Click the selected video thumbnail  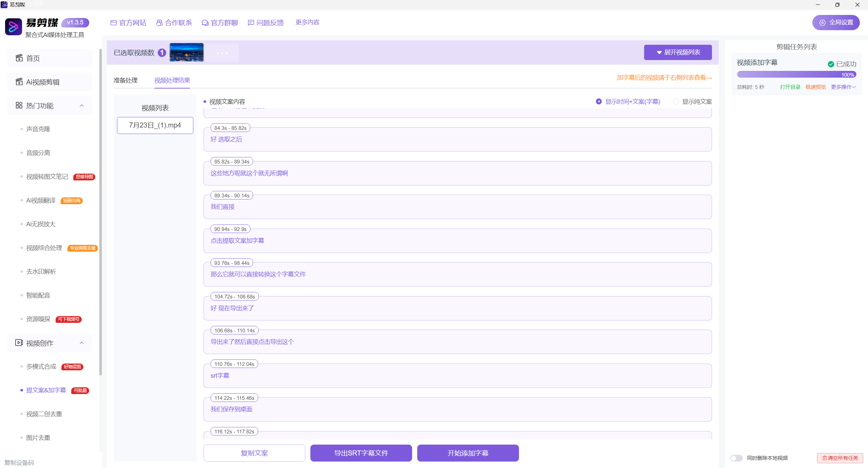[187, 52]
